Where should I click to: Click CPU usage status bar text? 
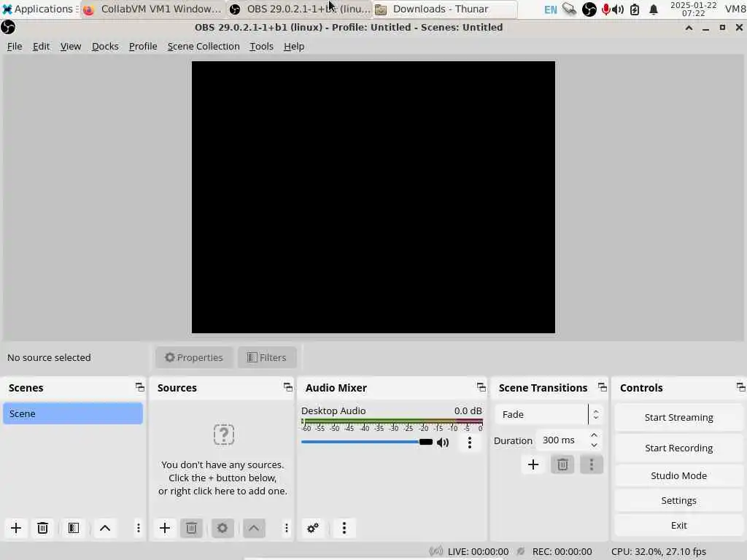659,551
